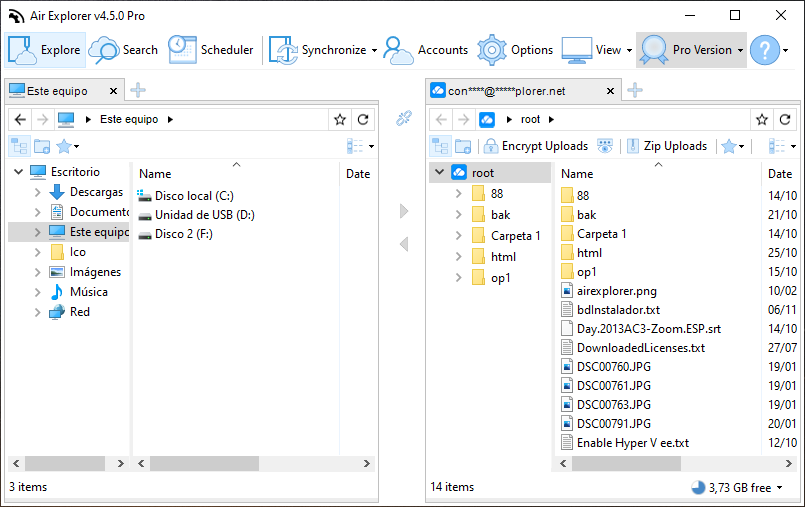
Task: Open the Search tool
Action: coord(123,50)
